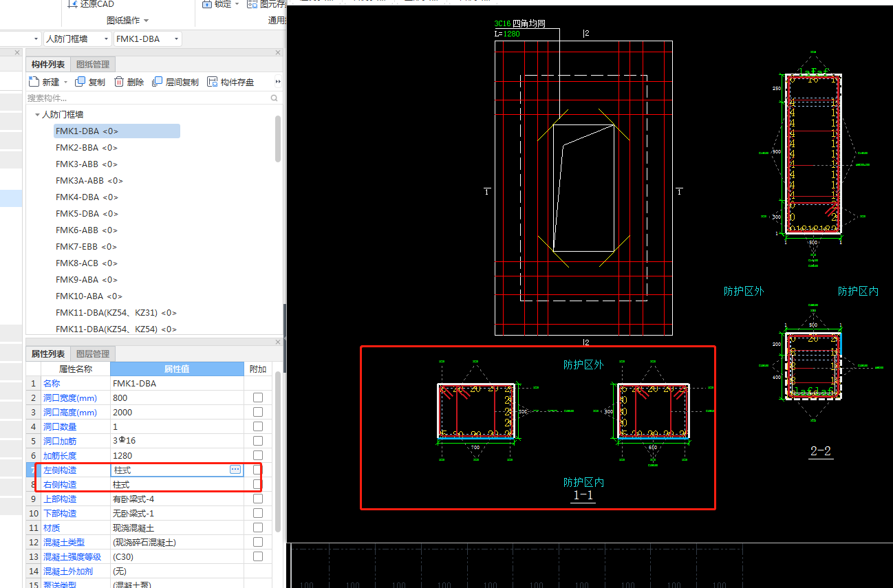This screenshot has height=588, width=893.
Task: Select FMK3-ABB in the component list
Action: [87, 164]
